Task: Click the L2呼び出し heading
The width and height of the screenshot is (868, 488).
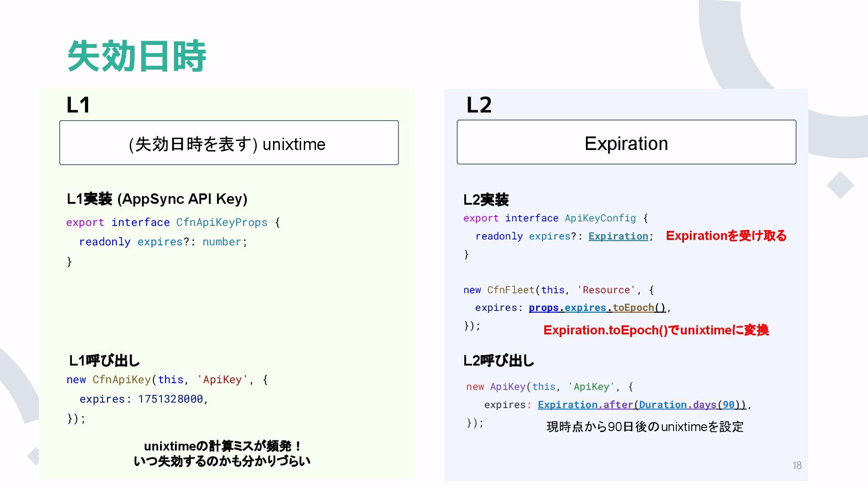Action: 499,361
